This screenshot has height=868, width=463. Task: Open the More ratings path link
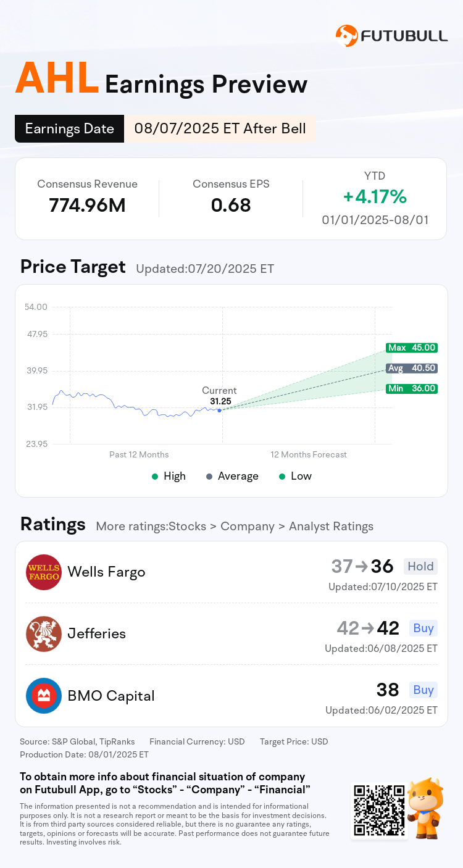point(235,527)
